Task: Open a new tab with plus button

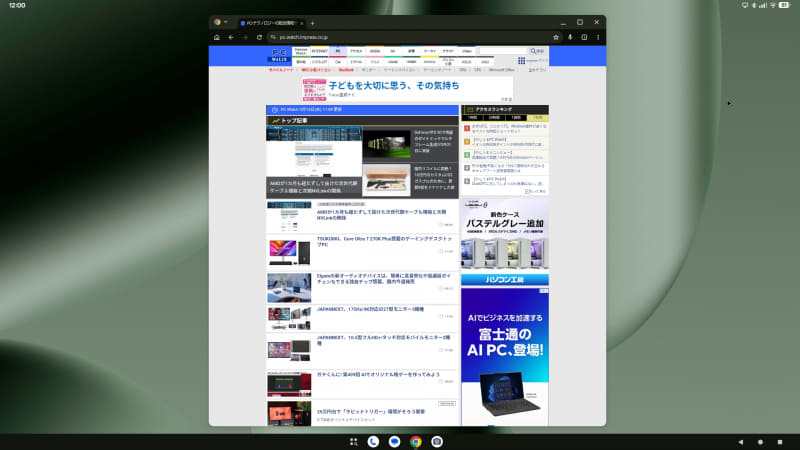Action: click(x=312, y=23)
